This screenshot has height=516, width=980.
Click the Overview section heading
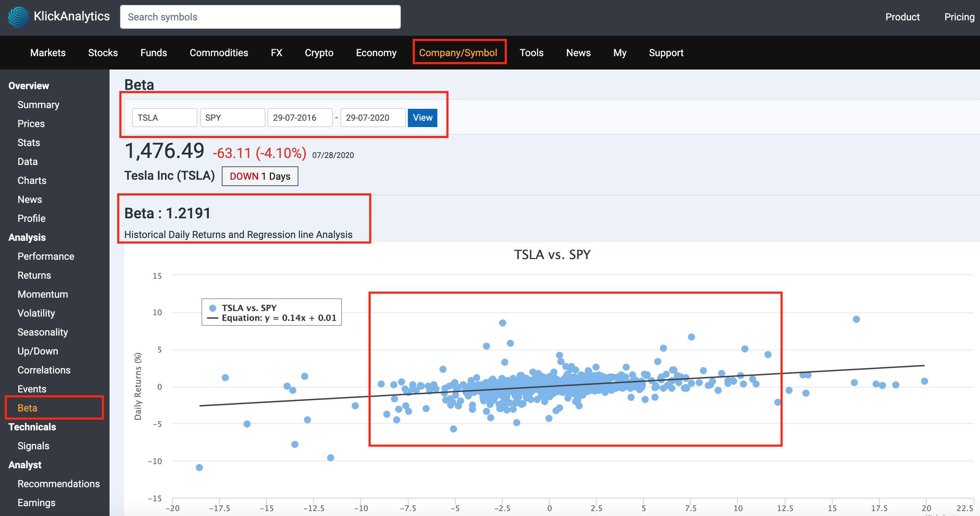click(28, 86)
